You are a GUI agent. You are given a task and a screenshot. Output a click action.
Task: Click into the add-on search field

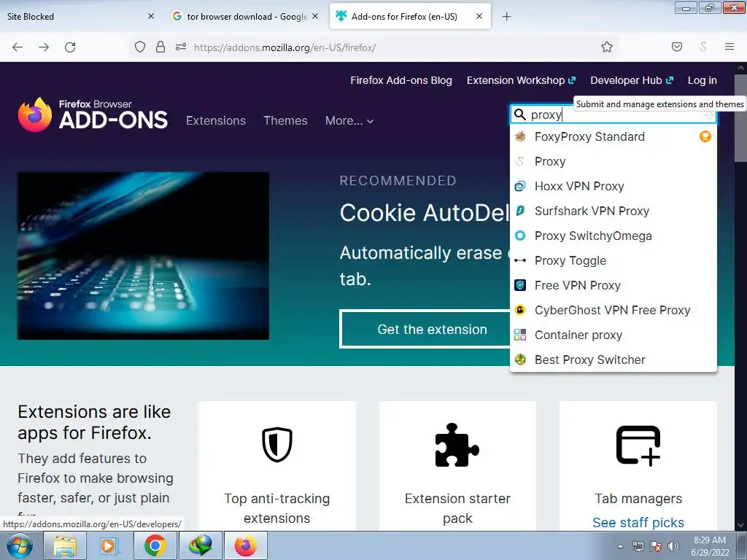(x=614, y=114)
